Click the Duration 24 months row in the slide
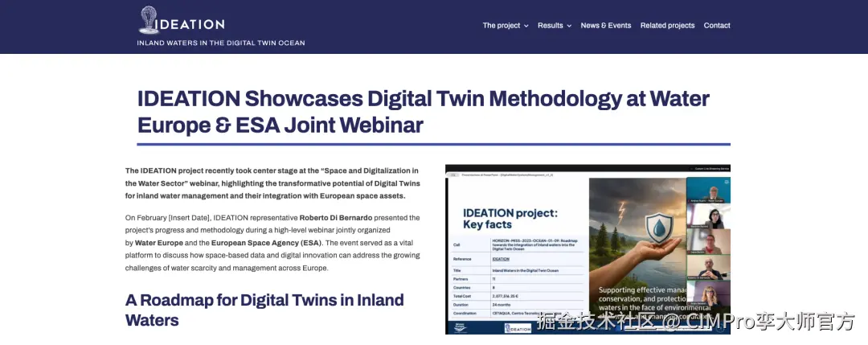868x345 pixels. [x=518, y=305]
